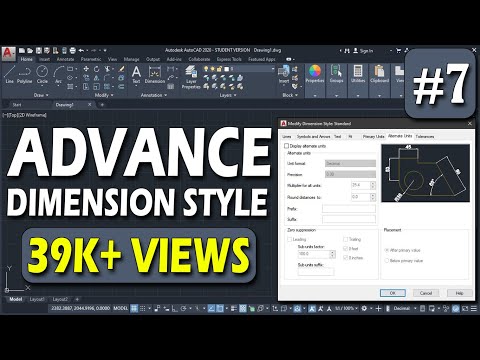Open the Tolerances dialog tab

[425, 137]
